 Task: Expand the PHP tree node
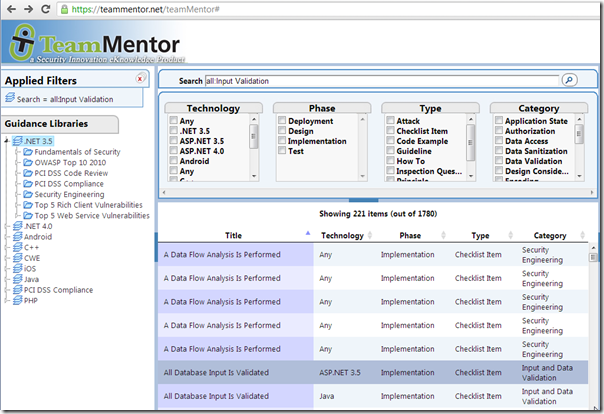(7, 300)
